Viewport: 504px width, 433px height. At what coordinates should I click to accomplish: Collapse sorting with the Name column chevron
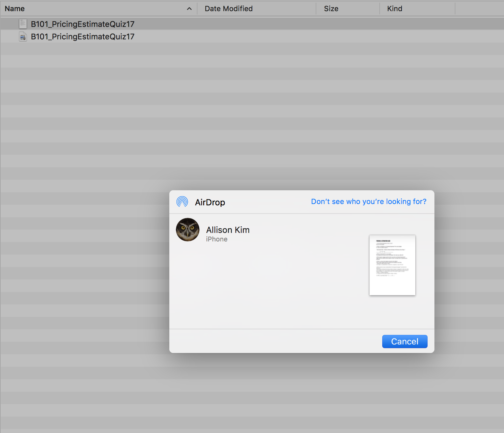[x=189, y=9]
